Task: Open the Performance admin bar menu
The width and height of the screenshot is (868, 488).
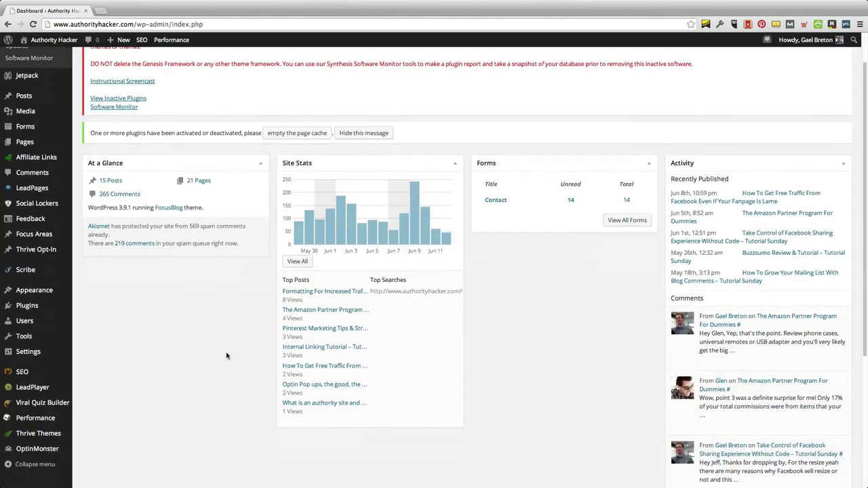Action: point(172,40)
